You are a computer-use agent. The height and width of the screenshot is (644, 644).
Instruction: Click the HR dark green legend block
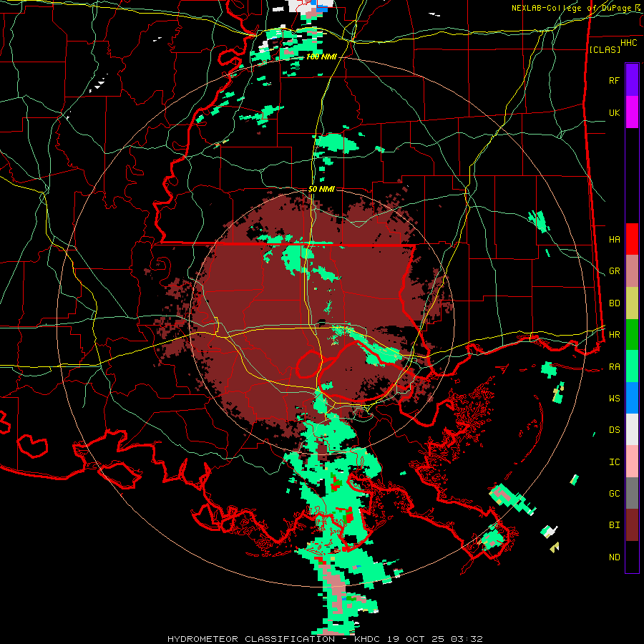point(632,335)
